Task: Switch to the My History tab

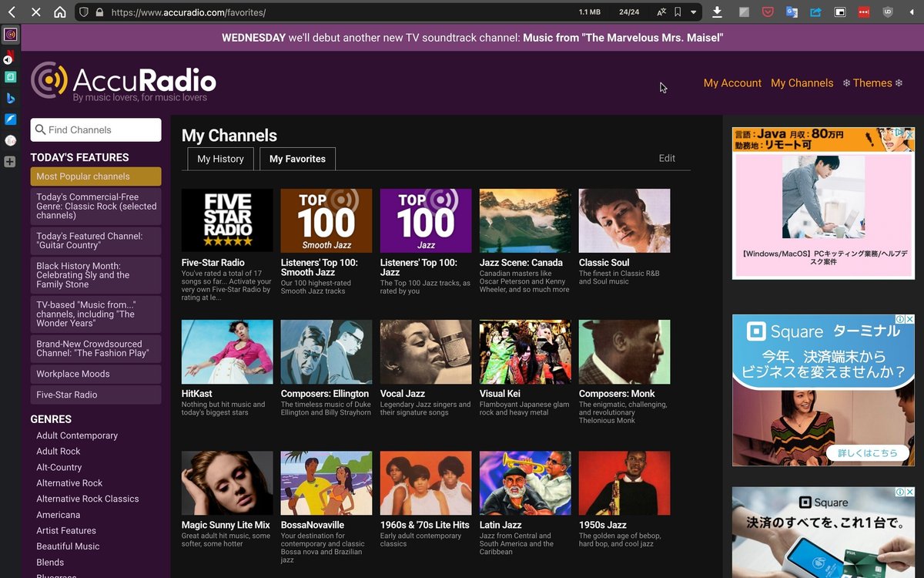Action: 220,159
